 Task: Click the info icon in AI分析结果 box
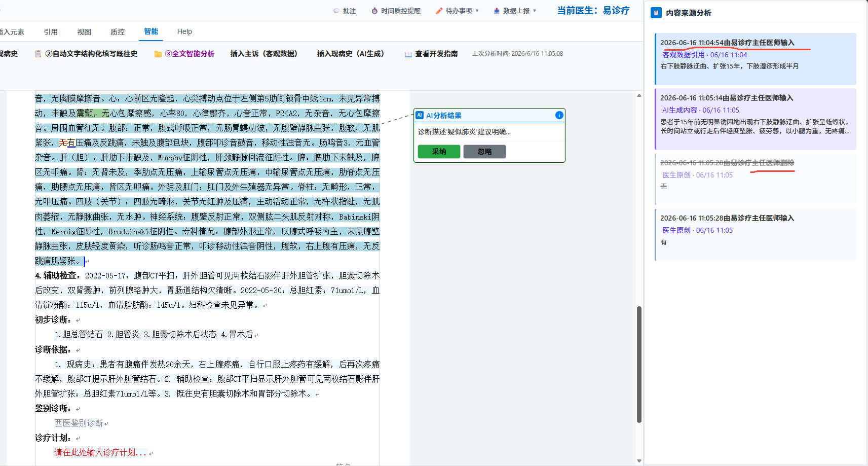click(x=559, y=115)
